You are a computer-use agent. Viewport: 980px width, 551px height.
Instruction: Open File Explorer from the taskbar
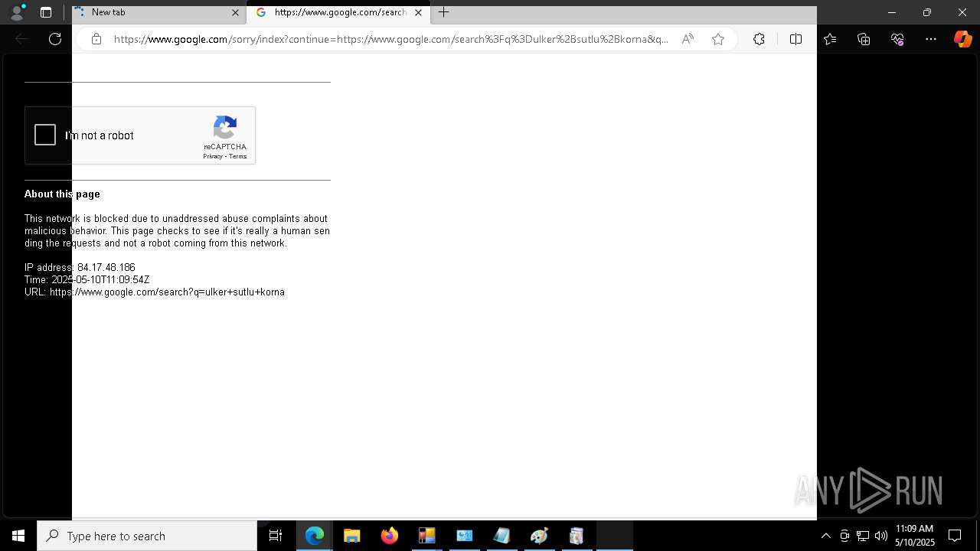point(351,536)
